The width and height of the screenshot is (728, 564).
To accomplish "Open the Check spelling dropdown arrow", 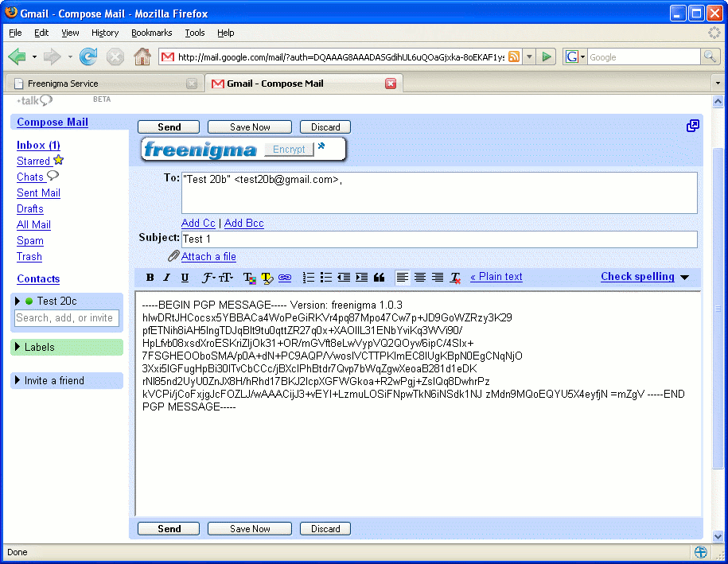I will pos(684,277).
